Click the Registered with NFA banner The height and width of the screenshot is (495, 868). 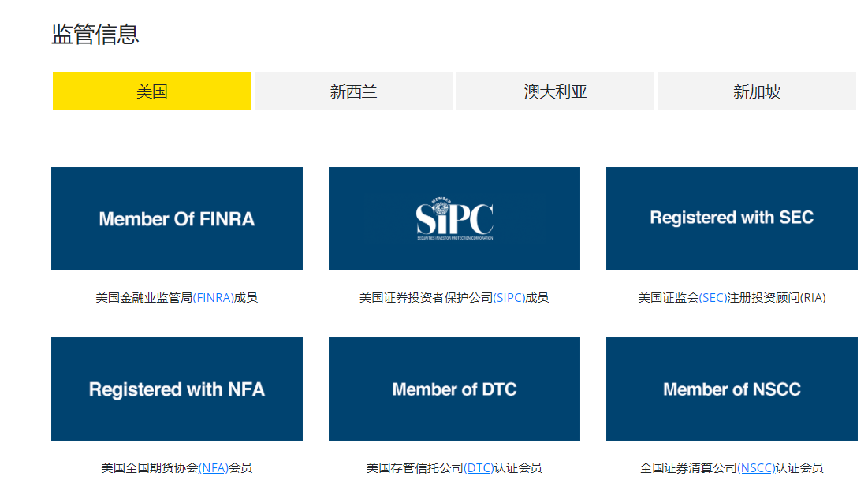(x=177, y=389)
